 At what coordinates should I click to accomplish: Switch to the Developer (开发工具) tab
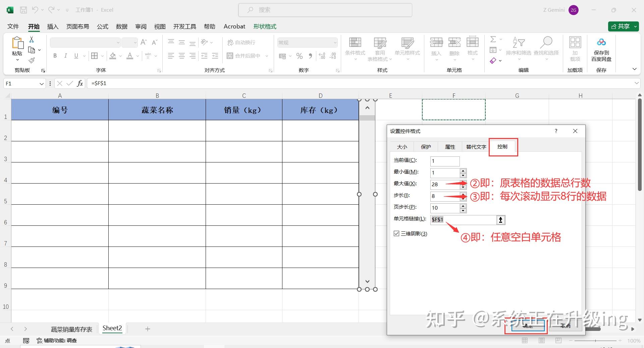click(185, 26)
